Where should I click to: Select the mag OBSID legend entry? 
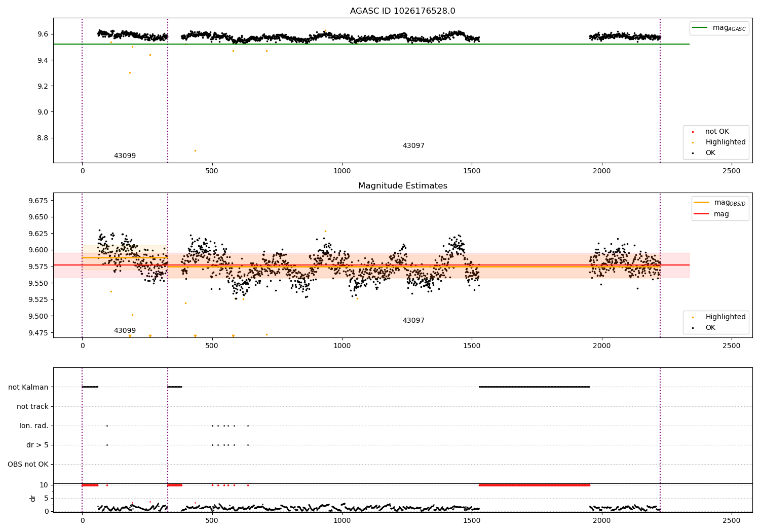[x=720, y=203]
